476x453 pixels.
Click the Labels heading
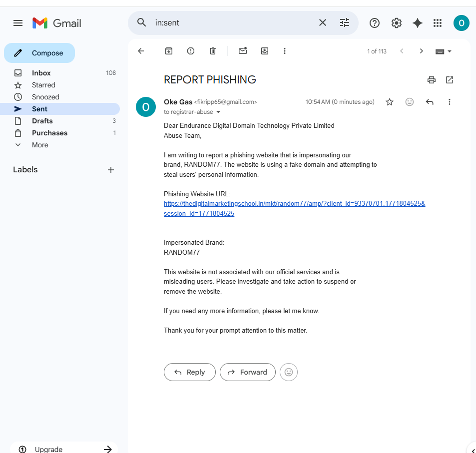click(25, 170)
